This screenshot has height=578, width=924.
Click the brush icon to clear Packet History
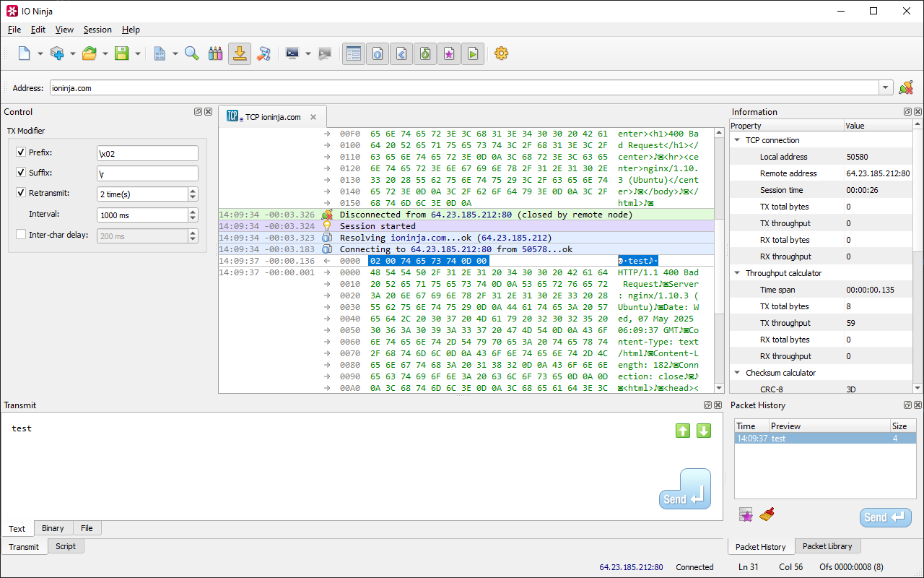(x=767, y=514)
